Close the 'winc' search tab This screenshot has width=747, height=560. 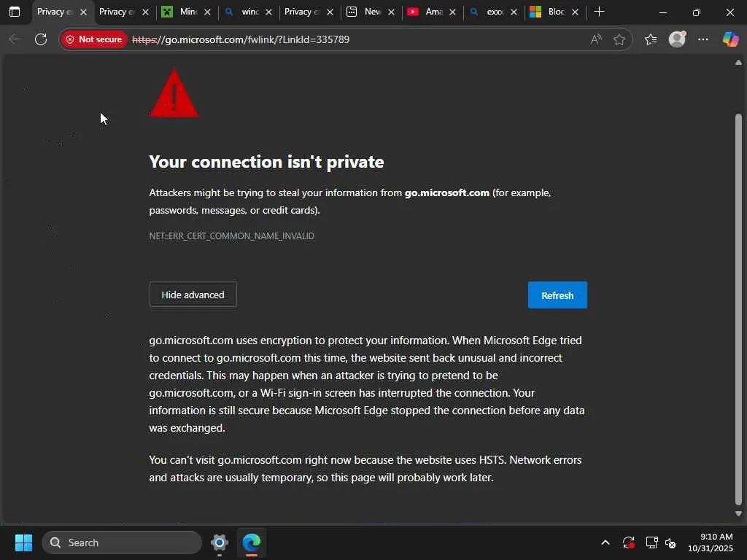(x=268, y=12)
